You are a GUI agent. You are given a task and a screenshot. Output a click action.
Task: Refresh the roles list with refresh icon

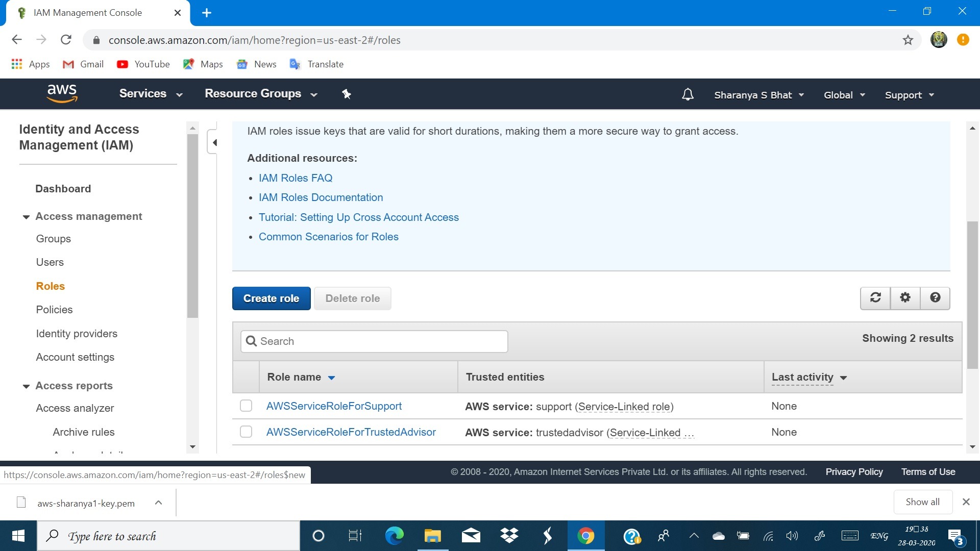(x=875, y=297)
